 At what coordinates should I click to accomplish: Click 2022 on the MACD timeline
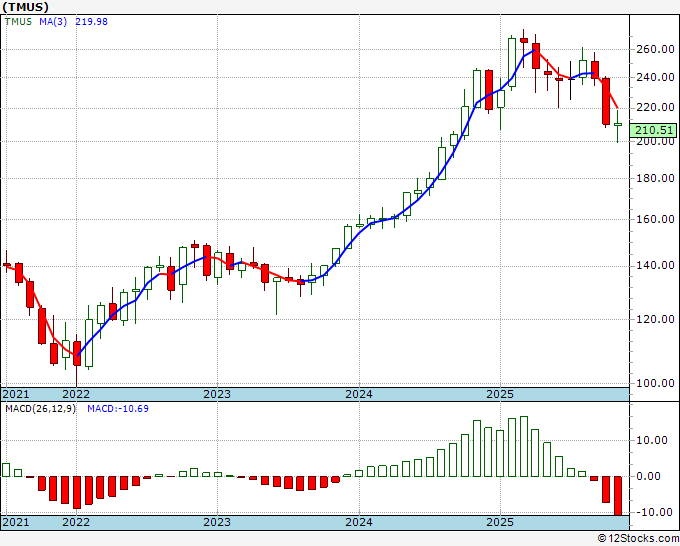[76, 522]
